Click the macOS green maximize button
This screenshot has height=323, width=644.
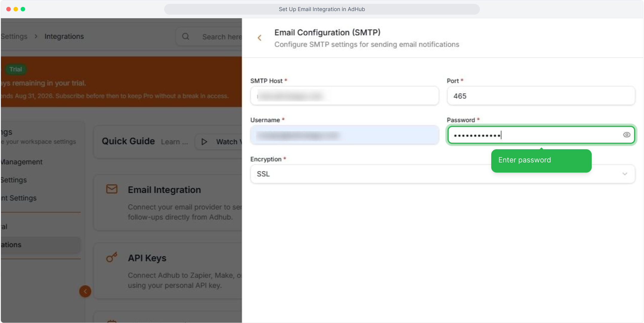click(x=23, y=9)
